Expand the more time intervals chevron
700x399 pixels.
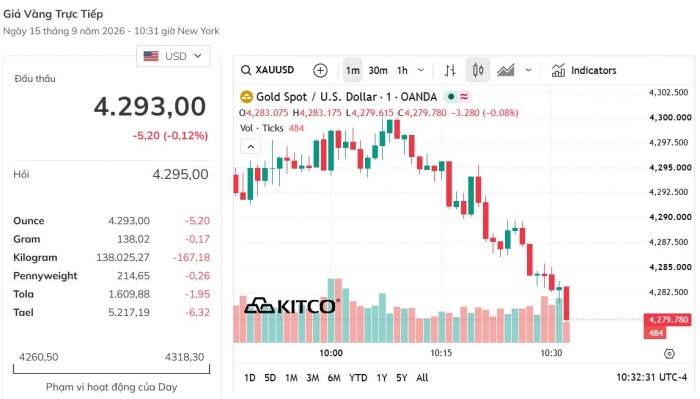421,70
